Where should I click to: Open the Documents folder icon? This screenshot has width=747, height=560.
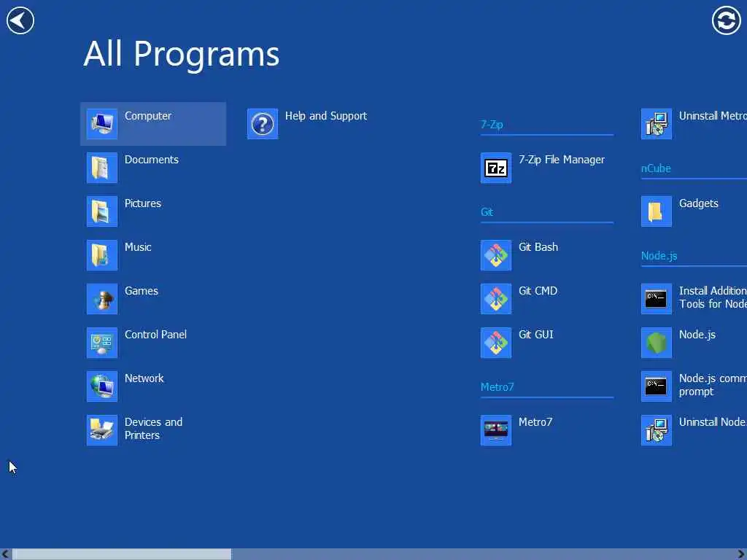(x=102, y=168)
